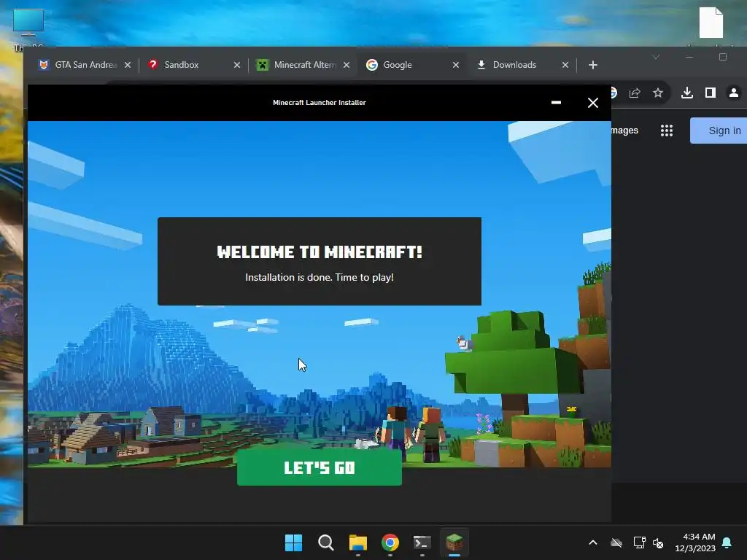The height and width of the screenshot is (560, 747).
Task: Click the LET'S GO button
Action: pos(320,467)
